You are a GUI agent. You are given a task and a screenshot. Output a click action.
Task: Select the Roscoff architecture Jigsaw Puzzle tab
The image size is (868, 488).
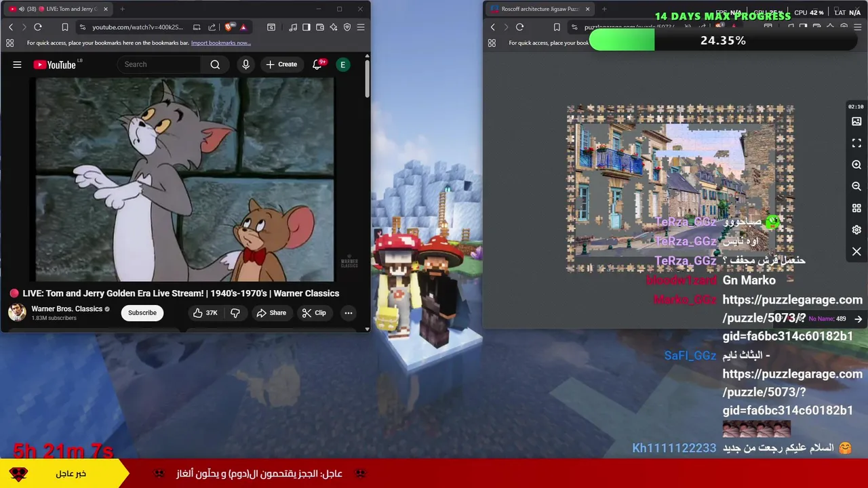point(539,9)
